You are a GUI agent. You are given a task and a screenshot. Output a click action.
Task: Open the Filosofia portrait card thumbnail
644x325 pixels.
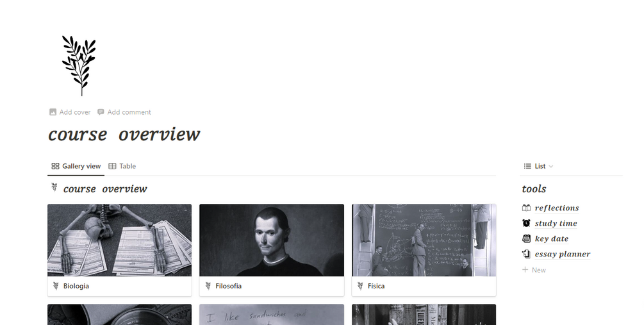(x=272, y=240)
